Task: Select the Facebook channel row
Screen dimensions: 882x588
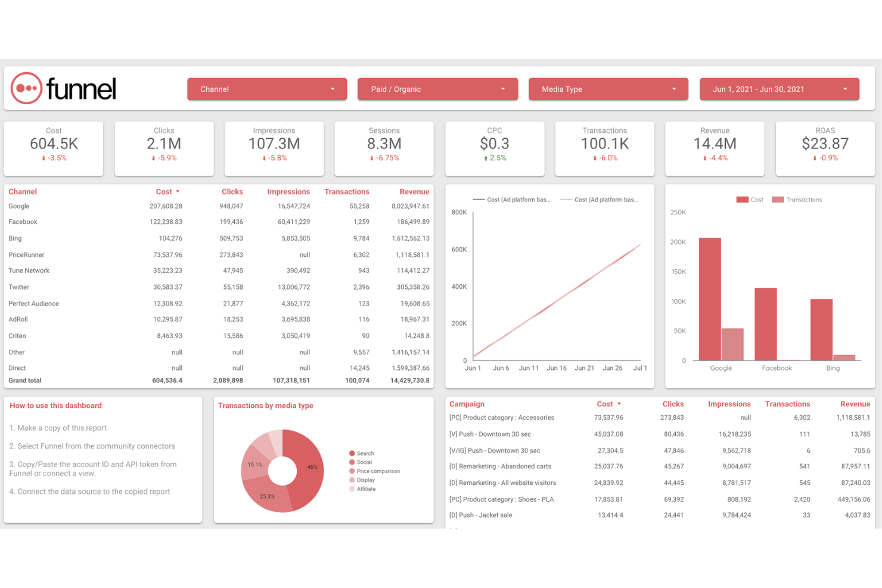Action: [219, 222]
